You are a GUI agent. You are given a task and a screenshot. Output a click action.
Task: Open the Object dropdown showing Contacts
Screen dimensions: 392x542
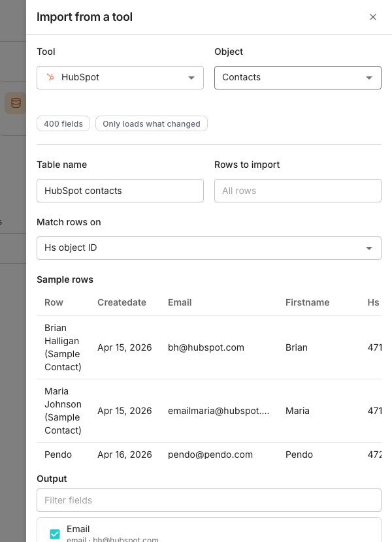coord(297,78)
